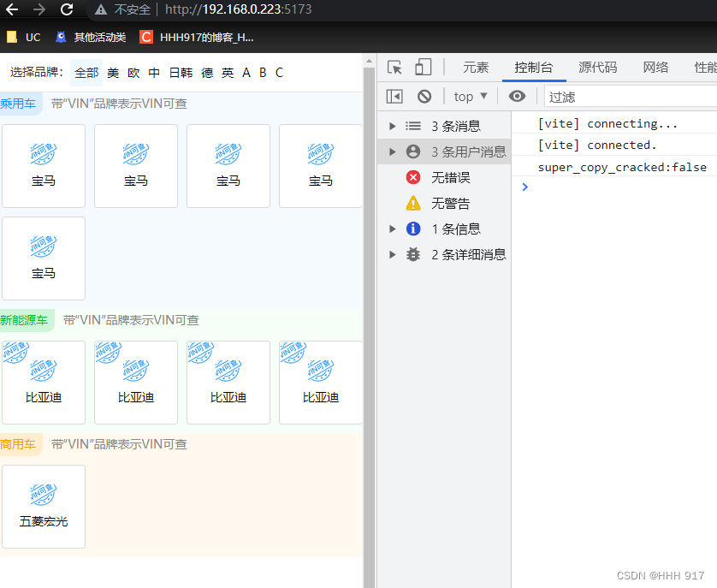The height and width of the screenshot is (588, 717).
Task: Select the C brand letter filter
Action: [x=280, y=73]
